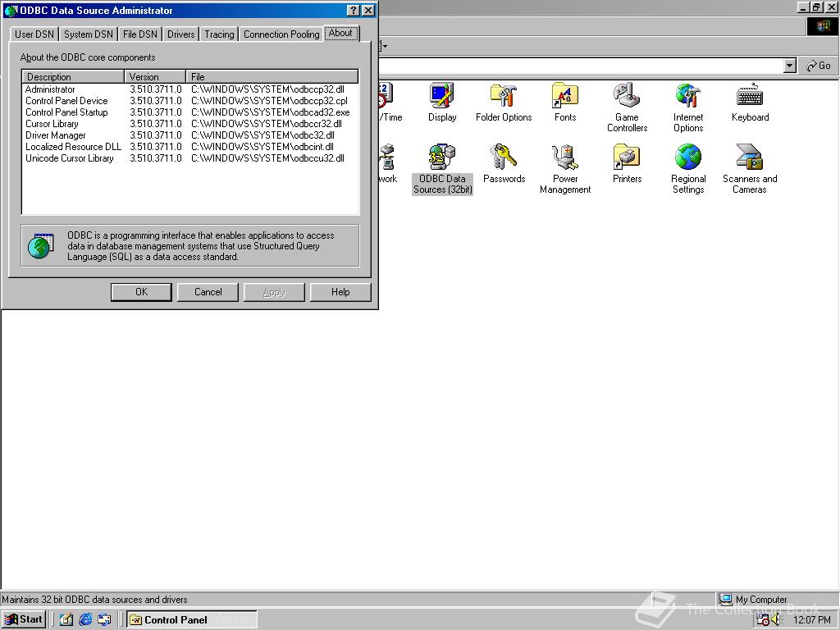The image size is (840, 630).
Task: Click the Control Panel taskbar button
Action: tap(192, 620)
